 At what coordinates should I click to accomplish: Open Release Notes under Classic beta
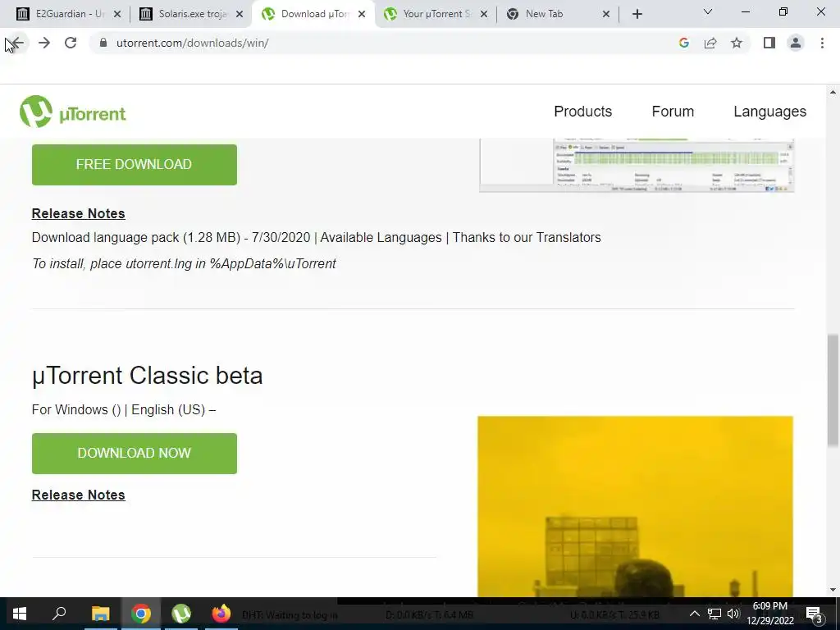78,495
